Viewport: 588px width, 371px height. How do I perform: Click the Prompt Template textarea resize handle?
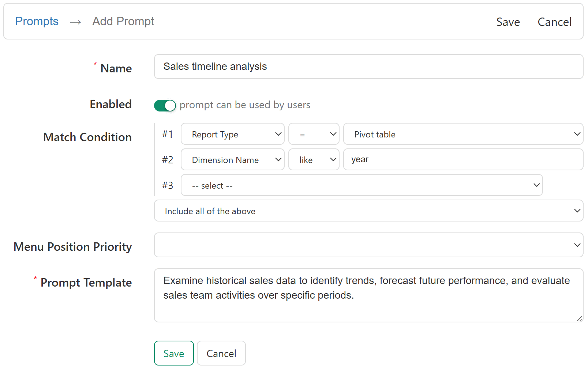(579, 319)
